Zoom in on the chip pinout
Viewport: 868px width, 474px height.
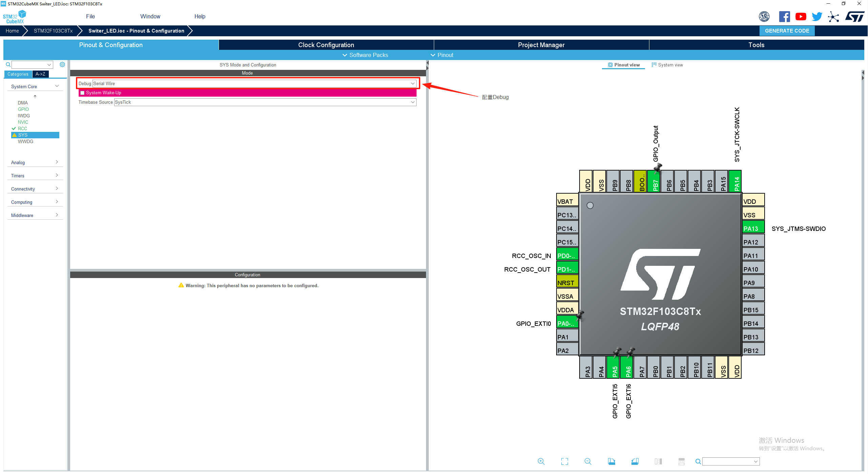(x=541, y=461)
